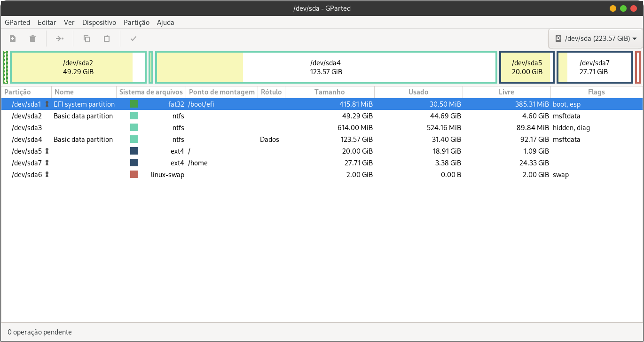The image size is (644, 342).
Task: Select the /dev/sda3 partition row
Action: [x=322, y=128]
